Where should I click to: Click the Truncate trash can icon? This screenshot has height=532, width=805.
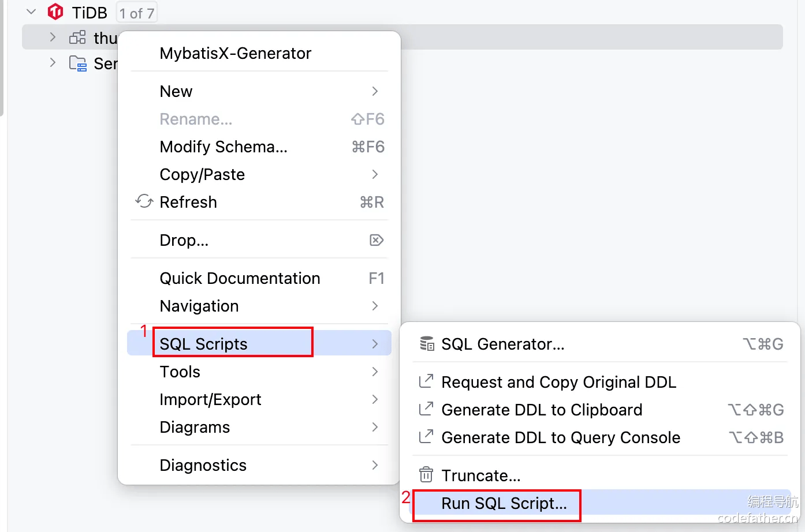(x=426, y=475)
